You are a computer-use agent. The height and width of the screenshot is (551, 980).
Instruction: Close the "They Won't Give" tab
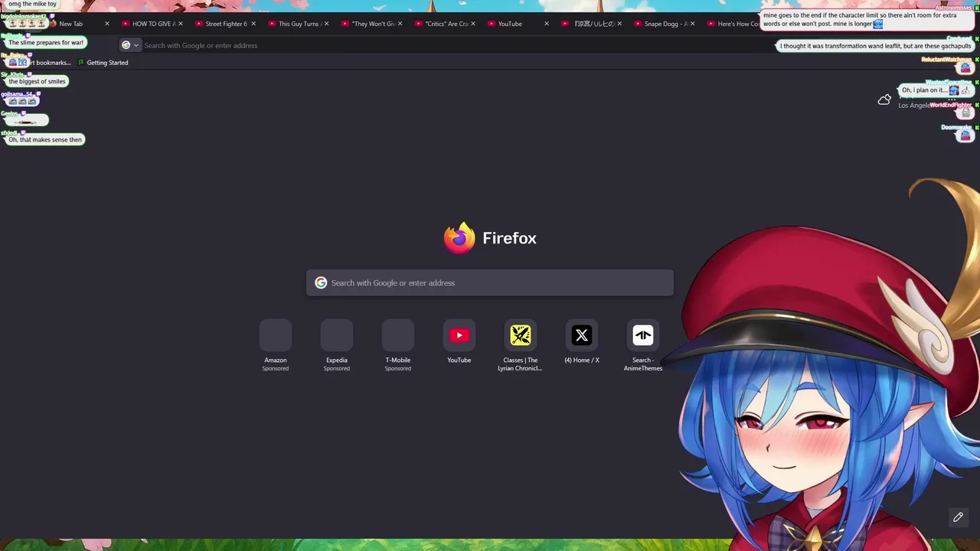(x=400, y=24)
